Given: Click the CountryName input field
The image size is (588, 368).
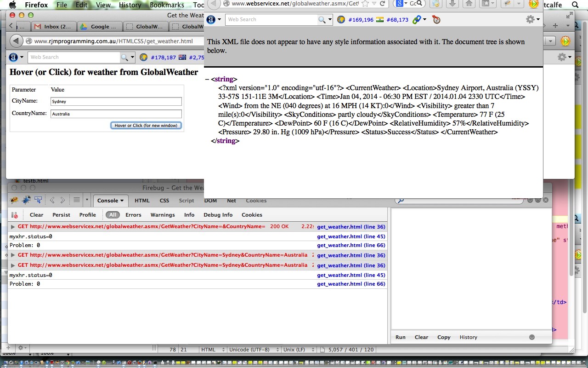Looking at the screenshot, I should pos(116,114).
